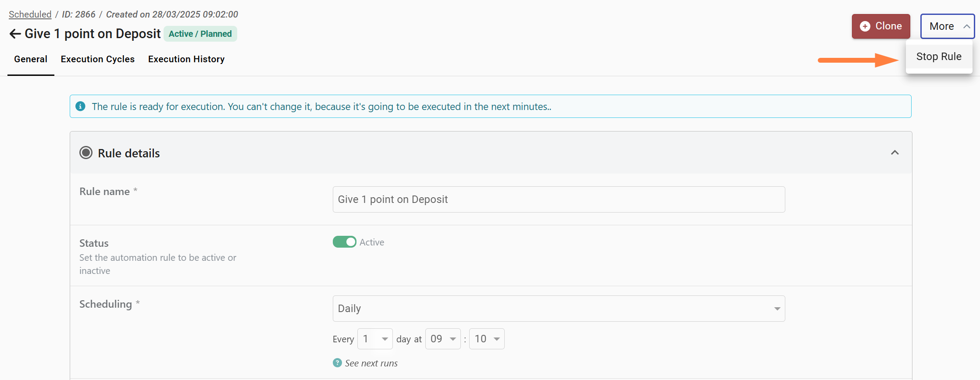Close the More dropdown button
The height and width of the screenshot is (380, 980).
947,26
